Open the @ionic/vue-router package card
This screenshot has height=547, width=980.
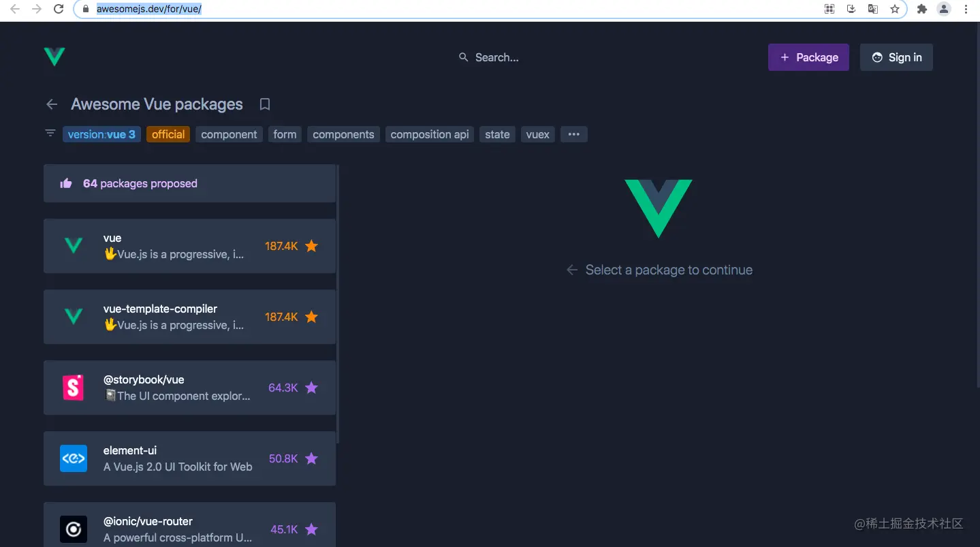tap(189, 525)
